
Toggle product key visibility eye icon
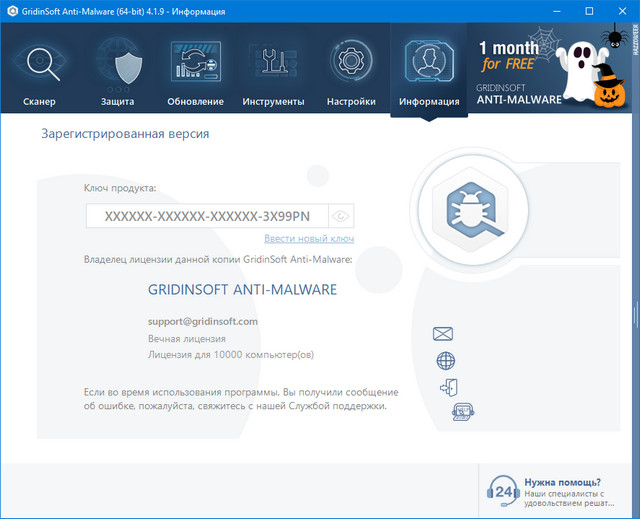[x=342, y=216]
